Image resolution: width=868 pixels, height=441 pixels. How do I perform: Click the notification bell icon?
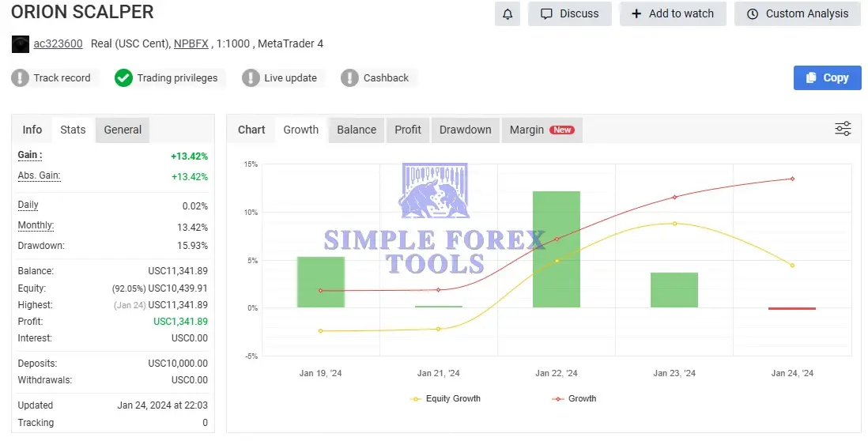pos(508,13)
